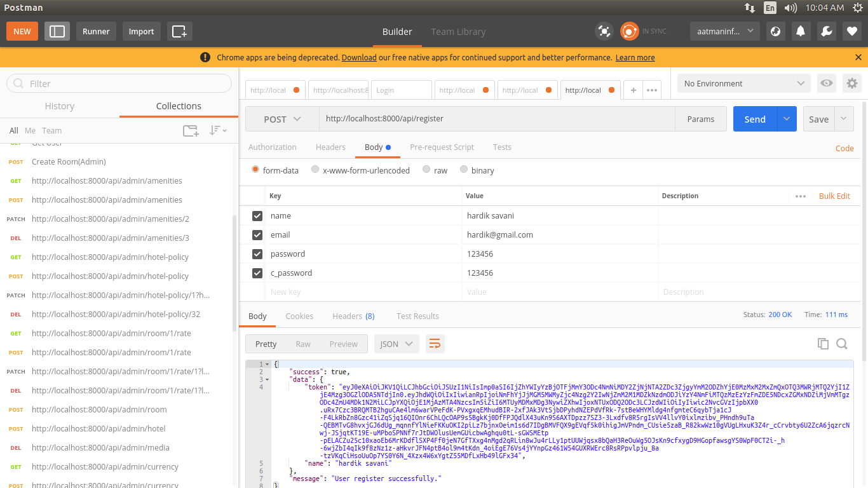
Task: Click the notifications bell icon
Action: 801,31
